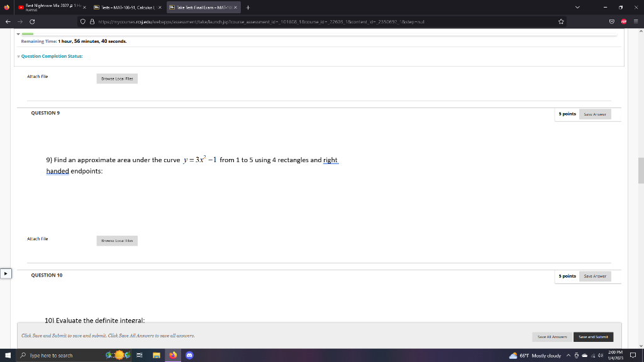
Task: Show hidden system tray icons
Action: point(569,356)
